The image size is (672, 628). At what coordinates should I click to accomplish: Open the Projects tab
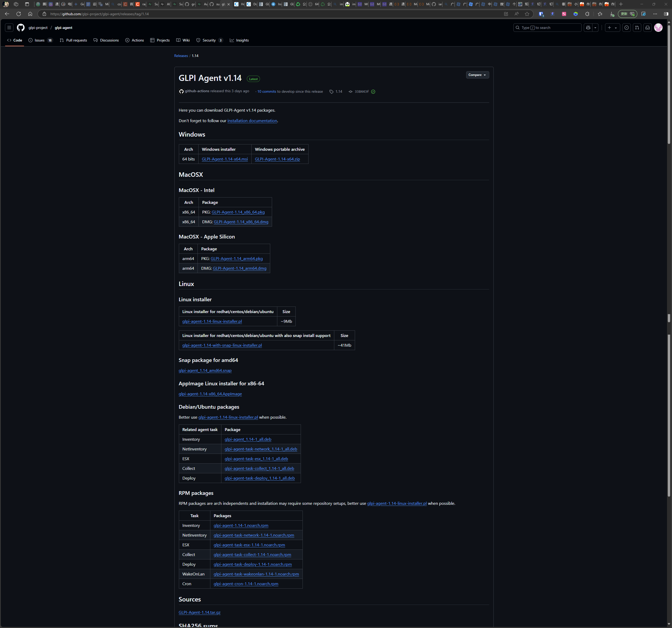(x=160, y=40)
